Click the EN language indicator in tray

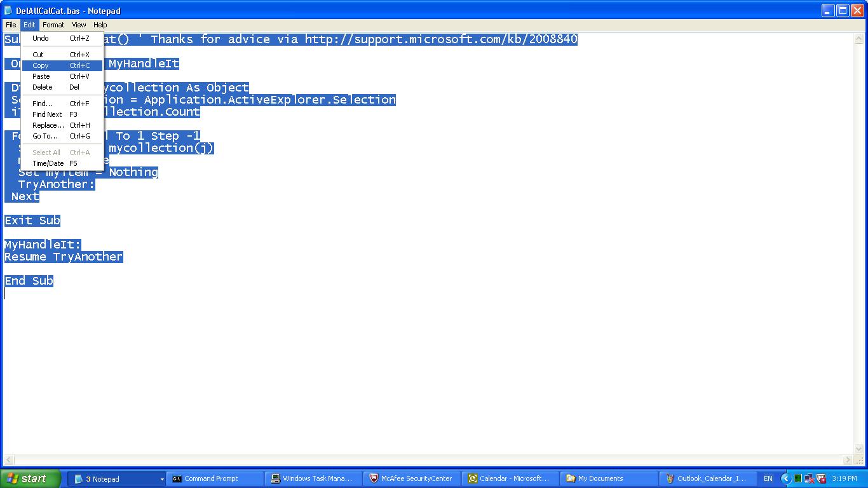point(768,478)
